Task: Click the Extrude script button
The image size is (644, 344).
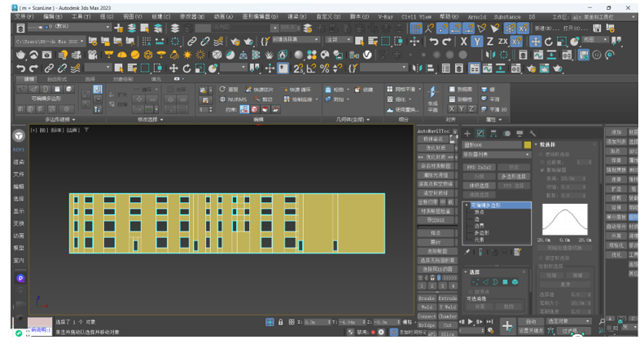Action: pos(448,298)
